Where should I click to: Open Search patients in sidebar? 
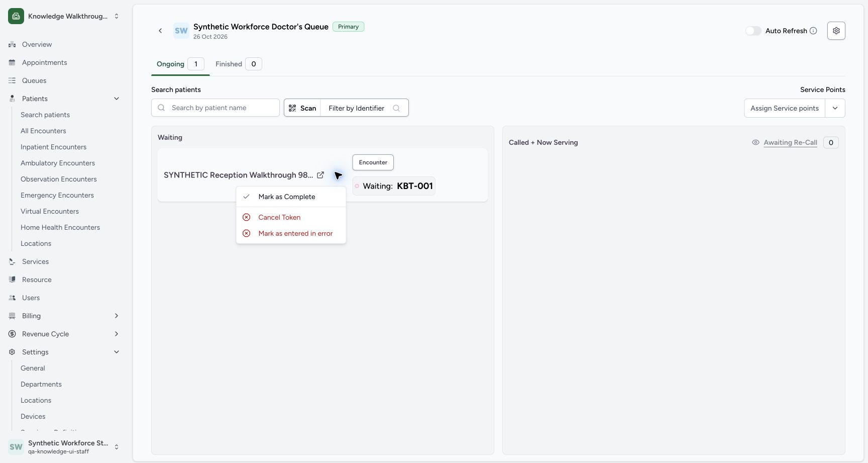click(x=45, y=115)
